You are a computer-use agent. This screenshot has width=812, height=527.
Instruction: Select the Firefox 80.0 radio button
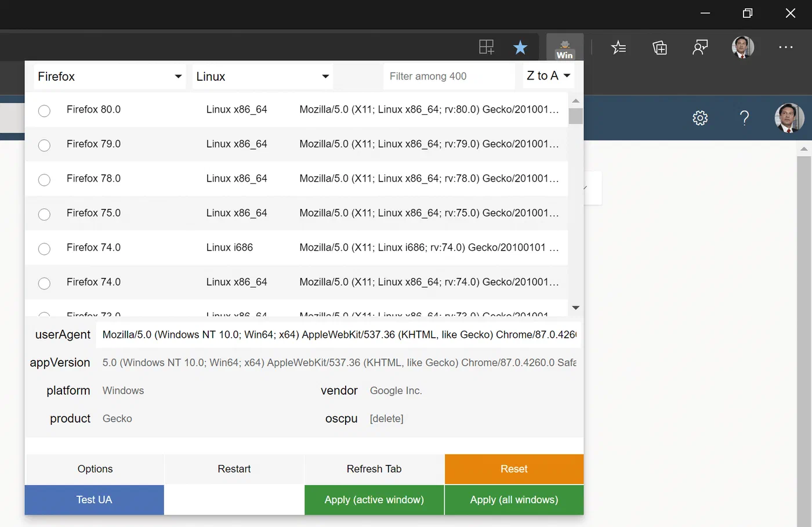44,111
